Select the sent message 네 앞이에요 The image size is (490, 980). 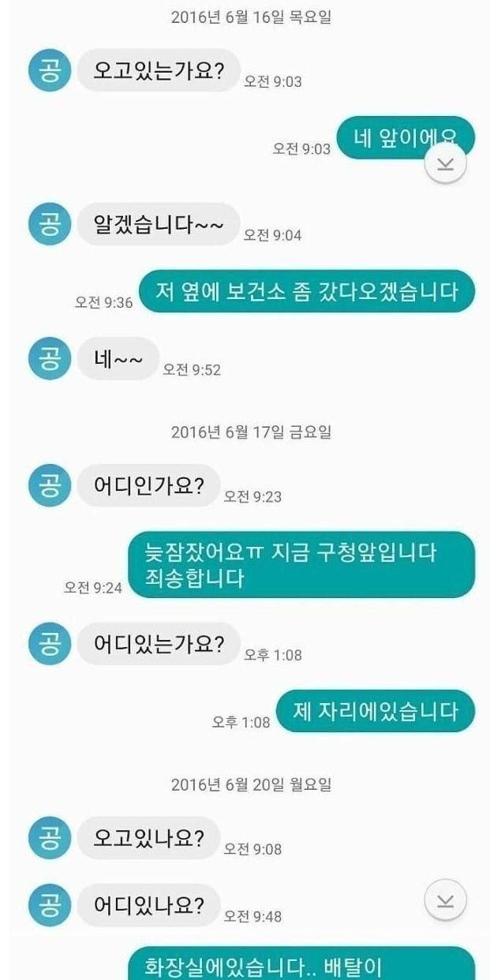(406, 138)
